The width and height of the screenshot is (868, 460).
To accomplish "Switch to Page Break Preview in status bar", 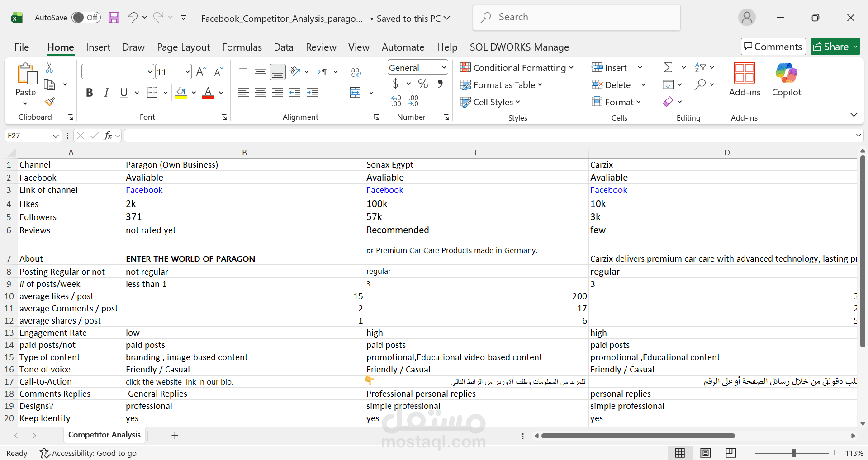I will click(730, 453).
